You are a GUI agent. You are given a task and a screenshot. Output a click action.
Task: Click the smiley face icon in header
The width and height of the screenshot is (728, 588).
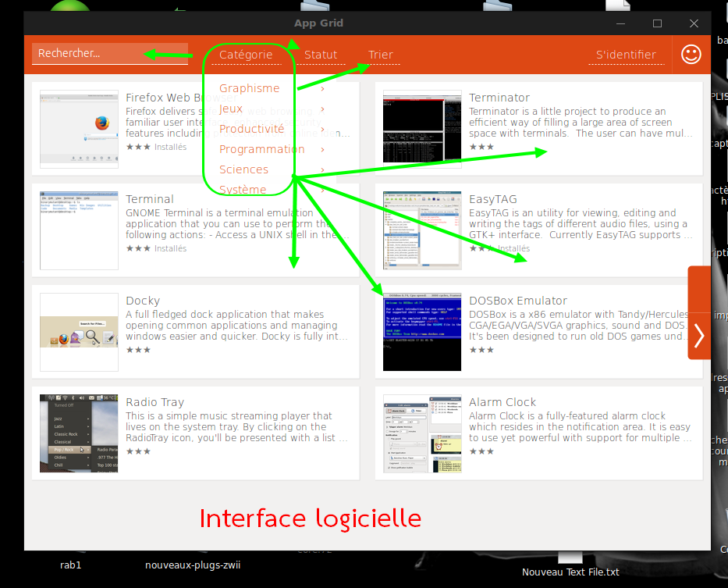(691, 55)
